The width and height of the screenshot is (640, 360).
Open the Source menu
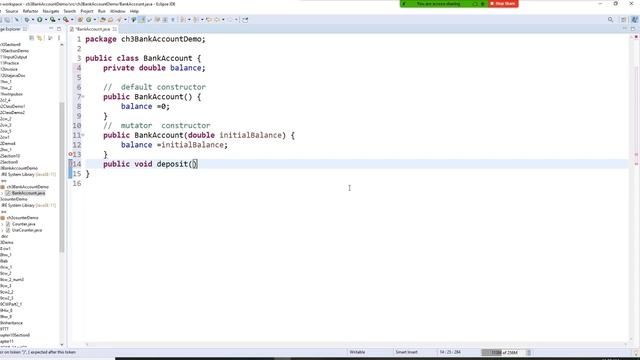coord(11,11)
